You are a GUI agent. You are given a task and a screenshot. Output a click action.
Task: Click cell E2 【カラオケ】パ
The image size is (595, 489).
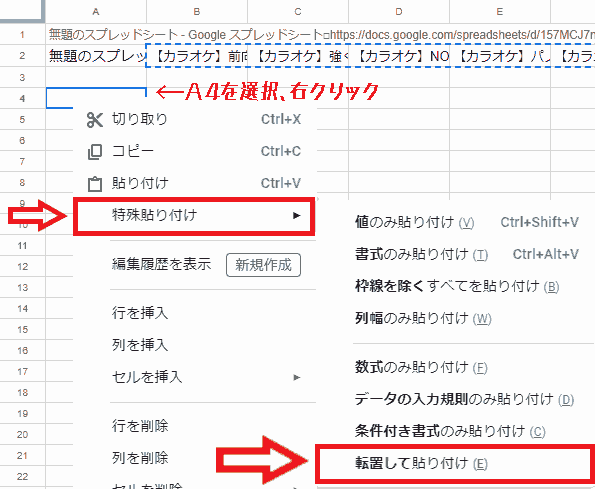click(x=500, y=56)
